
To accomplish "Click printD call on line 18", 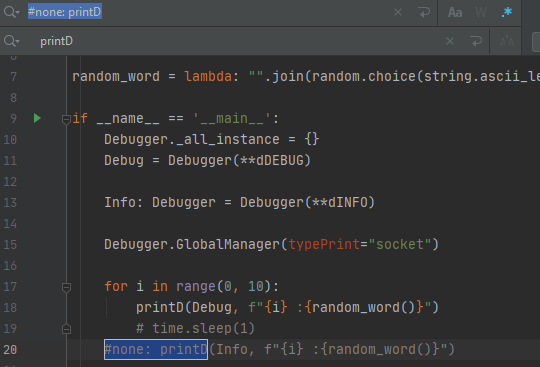I will click(x=160, y=307).
